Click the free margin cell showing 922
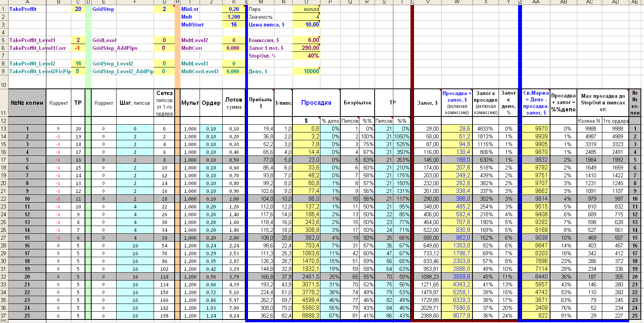Screen dimensions: 644x323 [x=536, y=316]
